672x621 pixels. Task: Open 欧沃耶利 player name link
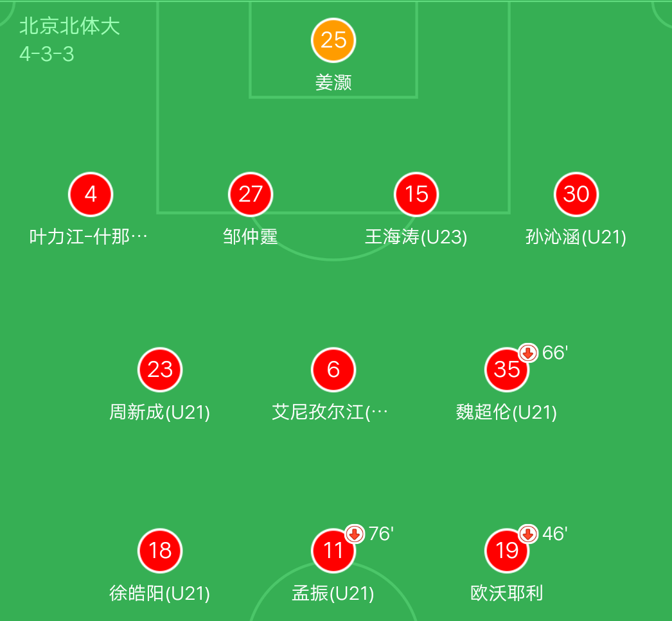(507, 593)
